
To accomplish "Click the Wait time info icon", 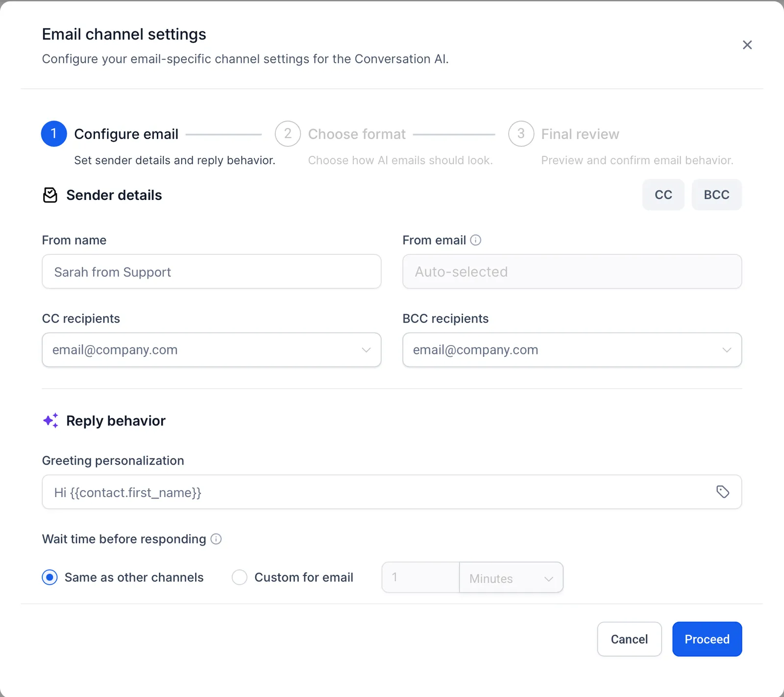I will [x=216, y=539].
